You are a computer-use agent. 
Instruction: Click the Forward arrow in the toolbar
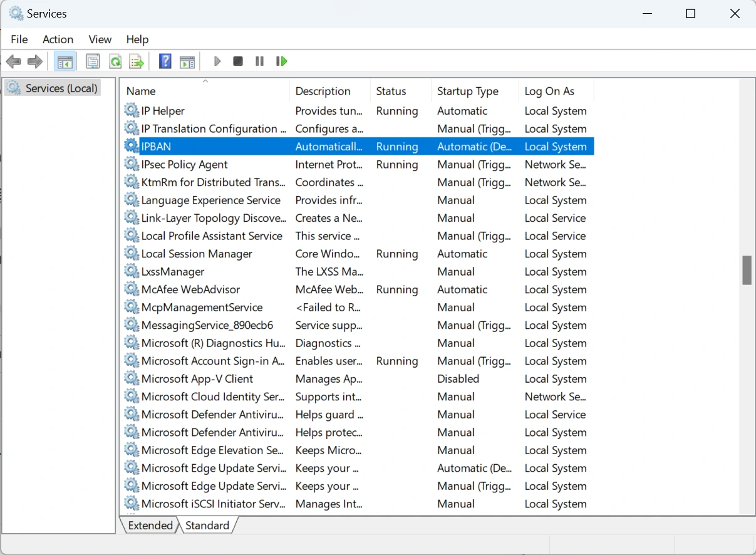pos(35,61)
